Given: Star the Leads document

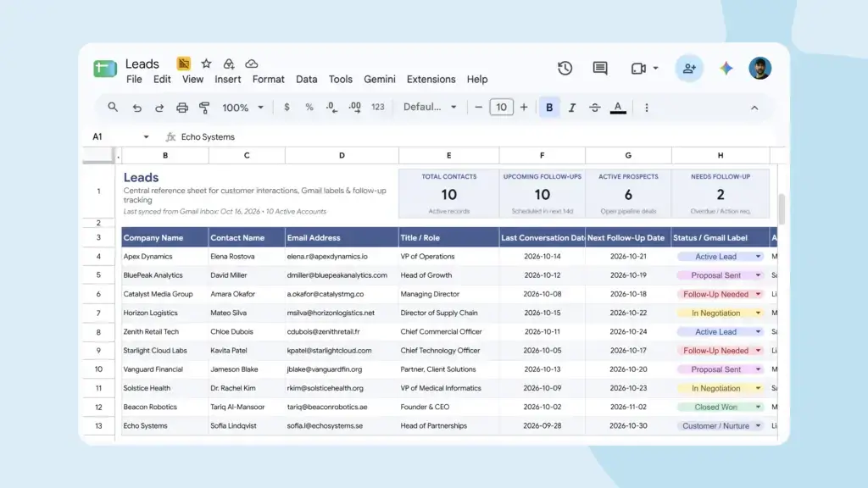Looking at the screenshot, I should (x=206, y=64).
